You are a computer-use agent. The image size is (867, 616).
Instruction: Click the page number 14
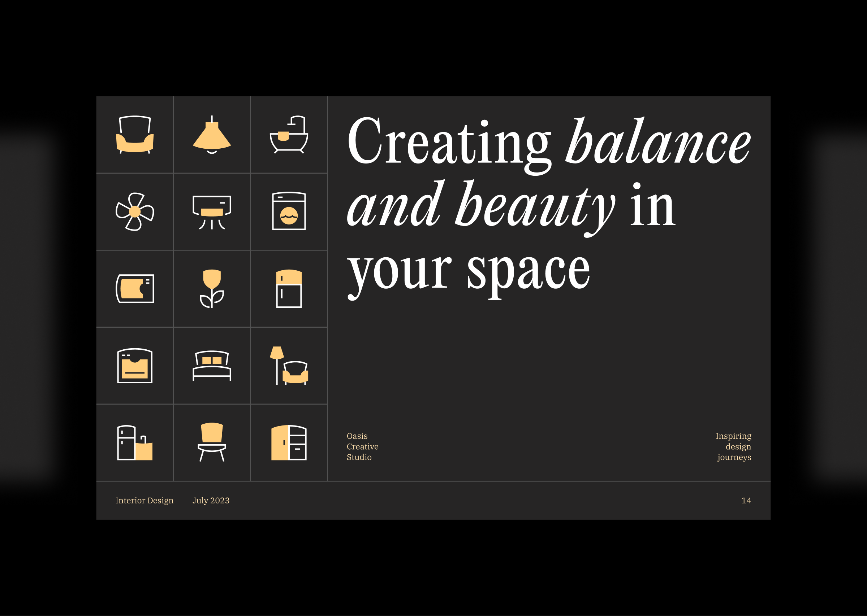(x=746, y=501)
